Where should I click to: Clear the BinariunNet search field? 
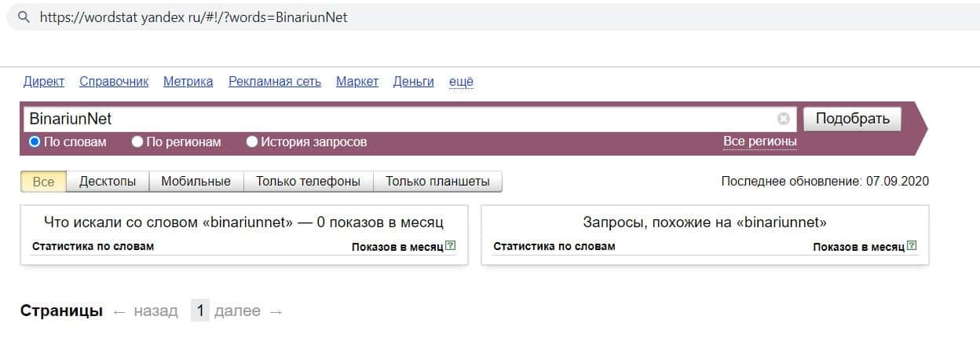point(783,119)
